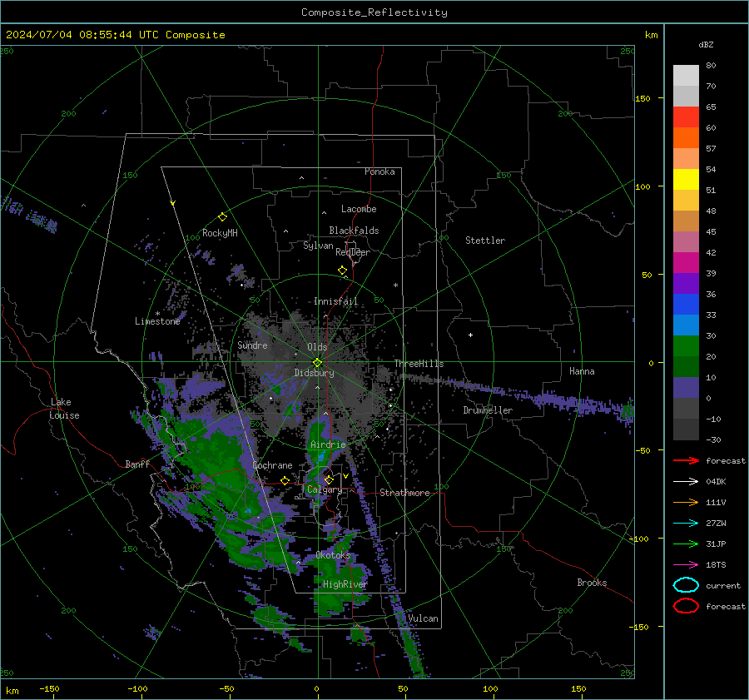Click the Vulcan label

pyautogui.click(x=424, y=618)
